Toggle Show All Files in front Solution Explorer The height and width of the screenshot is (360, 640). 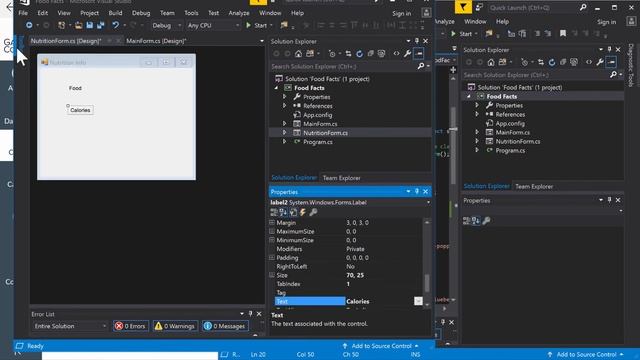coord(381,53)
